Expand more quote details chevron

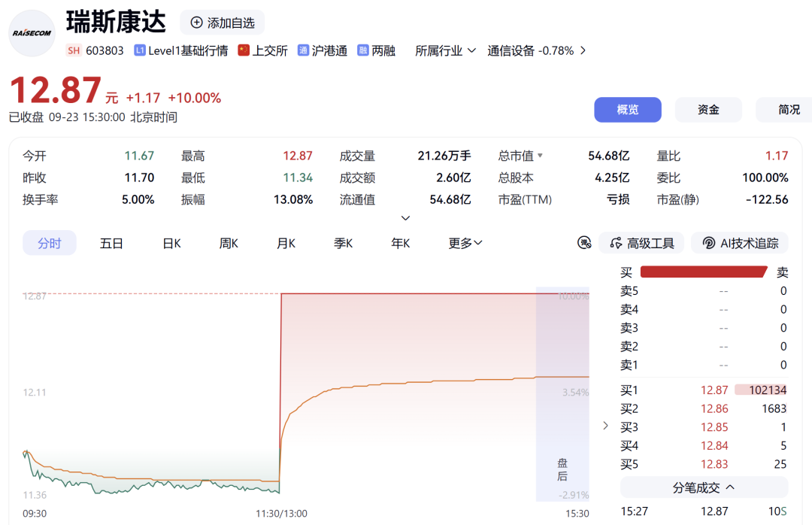click(406, 218)
